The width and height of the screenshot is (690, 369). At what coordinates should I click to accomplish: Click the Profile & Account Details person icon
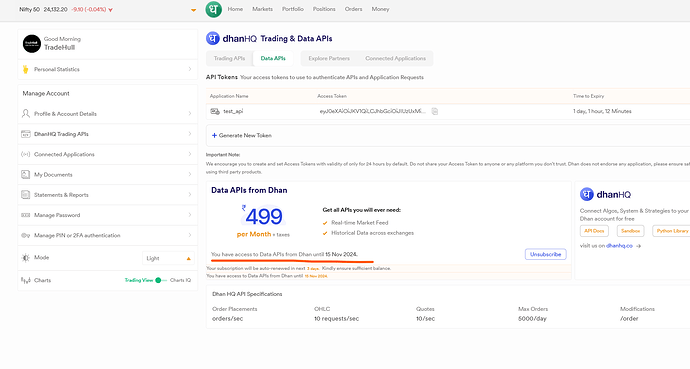26,113
